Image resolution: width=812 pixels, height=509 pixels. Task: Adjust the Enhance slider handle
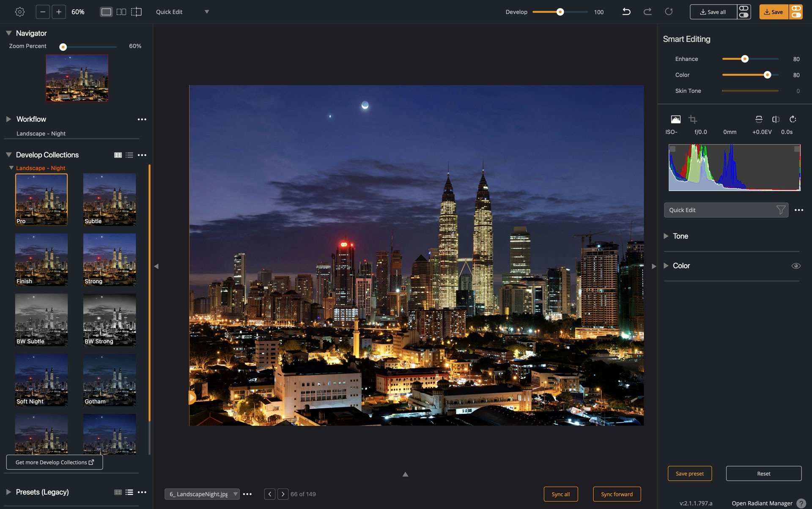click(x=745, y=59)
